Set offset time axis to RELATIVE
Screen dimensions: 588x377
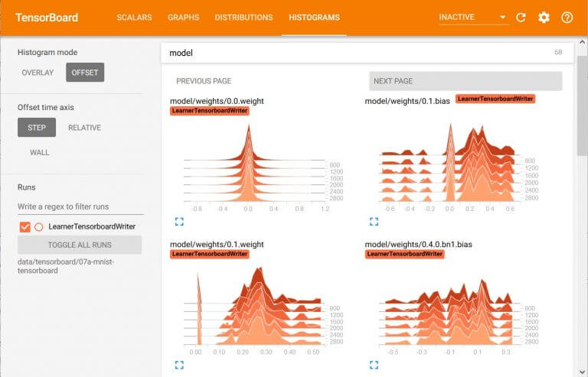coord(84,128)
